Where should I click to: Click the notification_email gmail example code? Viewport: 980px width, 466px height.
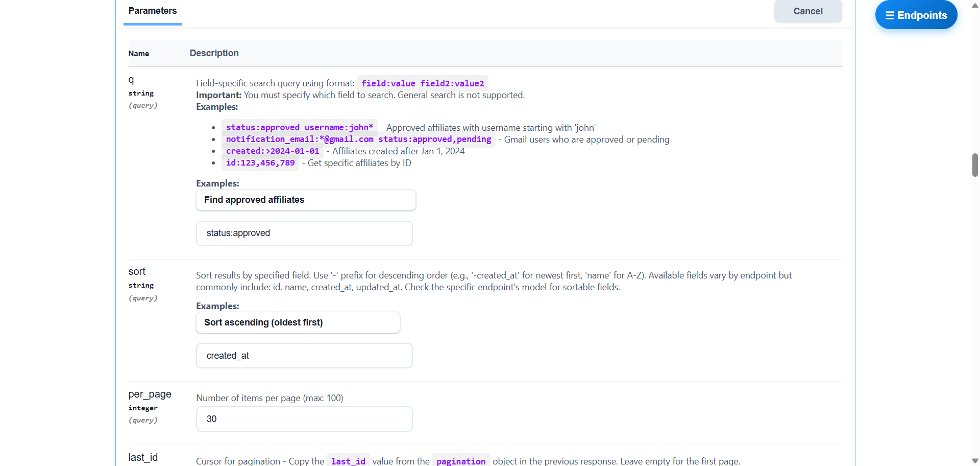358,139
